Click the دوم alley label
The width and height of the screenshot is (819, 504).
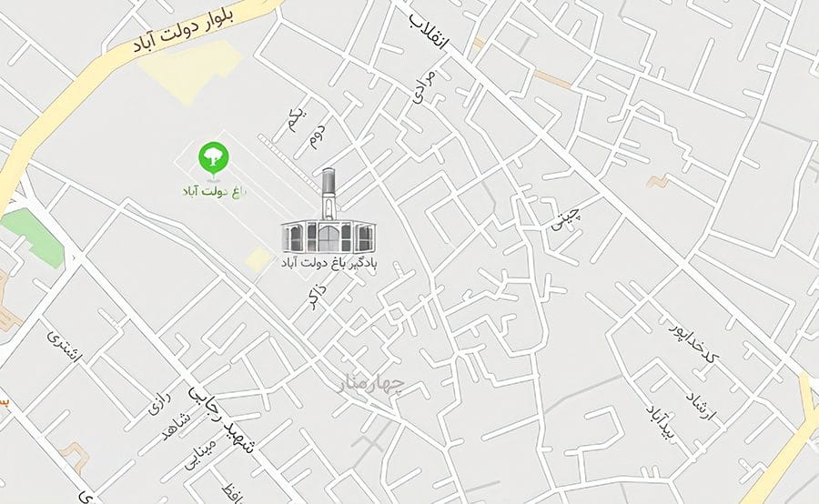(317, 137)
